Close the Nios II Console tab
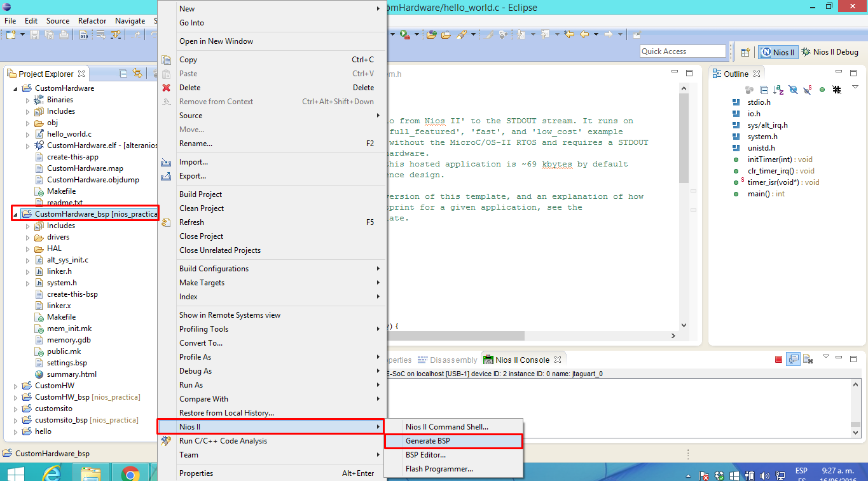 pyautogui.click(x=558, y=360)
